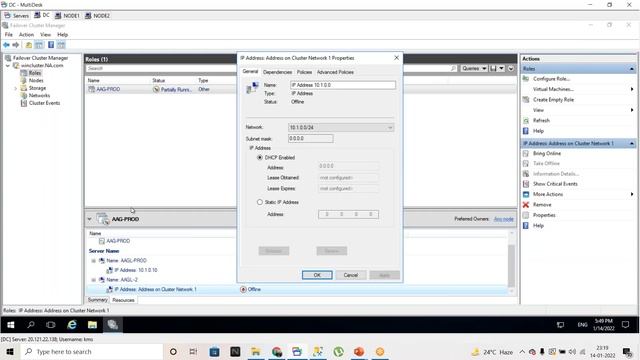Click Create Empty Role action
This screenshot has width=640, height=360.
[x=553, y=100]
